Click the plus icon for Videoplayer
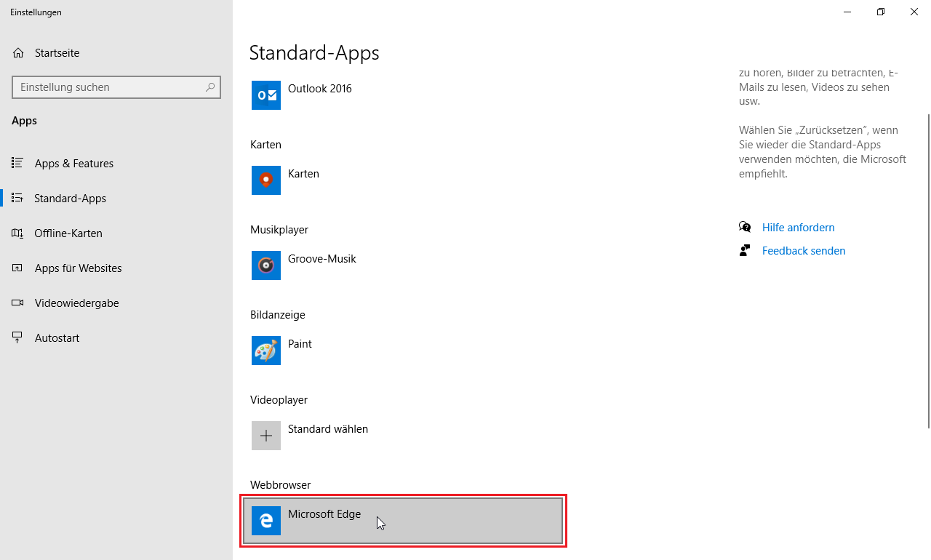This screenshot has height=560, width=931. coord(266,436)
